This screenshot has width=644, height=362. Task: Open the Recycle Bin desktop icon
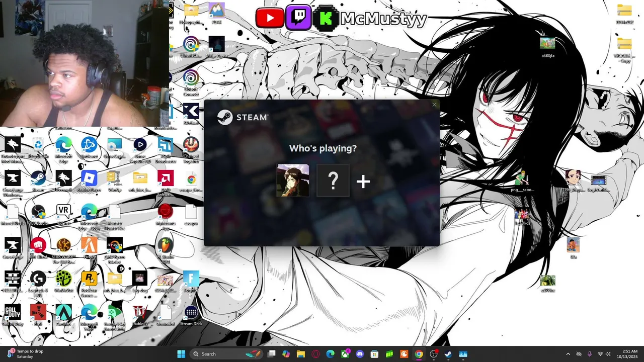coord(38,149)
